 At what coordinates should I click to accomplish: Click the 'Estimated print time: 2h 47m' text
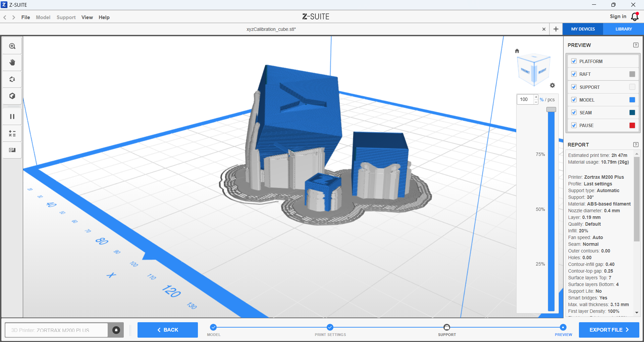coord(597,155)
